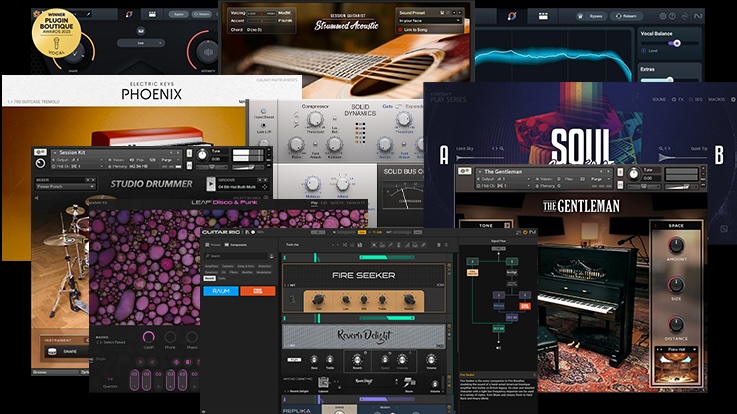This screenshot has width=737, height=414.
Task: Open the Piano Hall reverb dropdown
Action: (676, 350)
